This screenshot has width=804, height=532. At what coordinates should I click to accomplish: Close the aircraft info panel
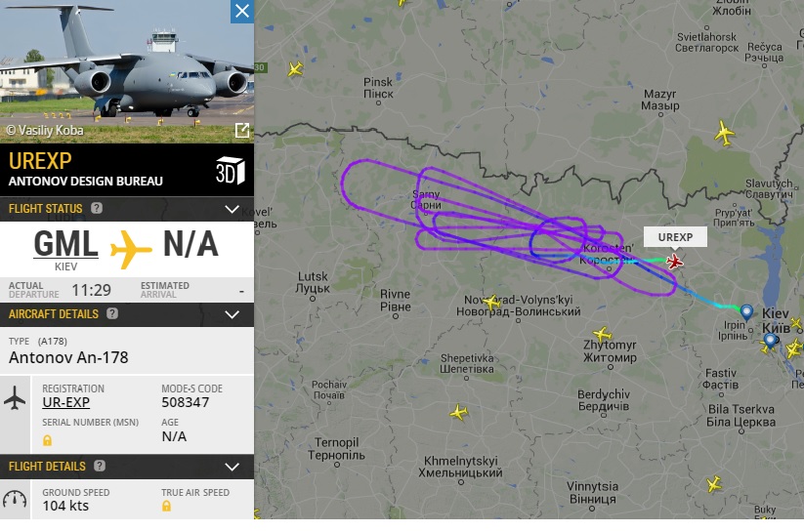[x=242, y=12]
